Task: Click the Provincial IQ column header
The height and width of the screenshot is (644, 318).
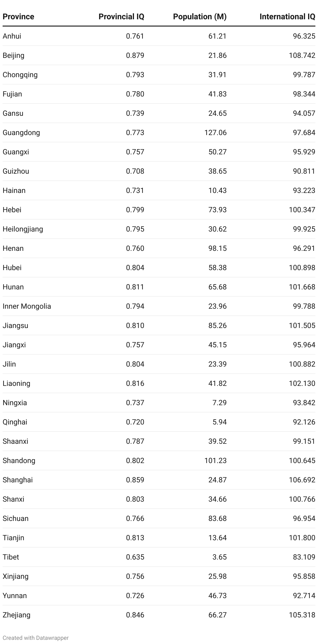Action: pyautogui.click(x=121, y=17)
